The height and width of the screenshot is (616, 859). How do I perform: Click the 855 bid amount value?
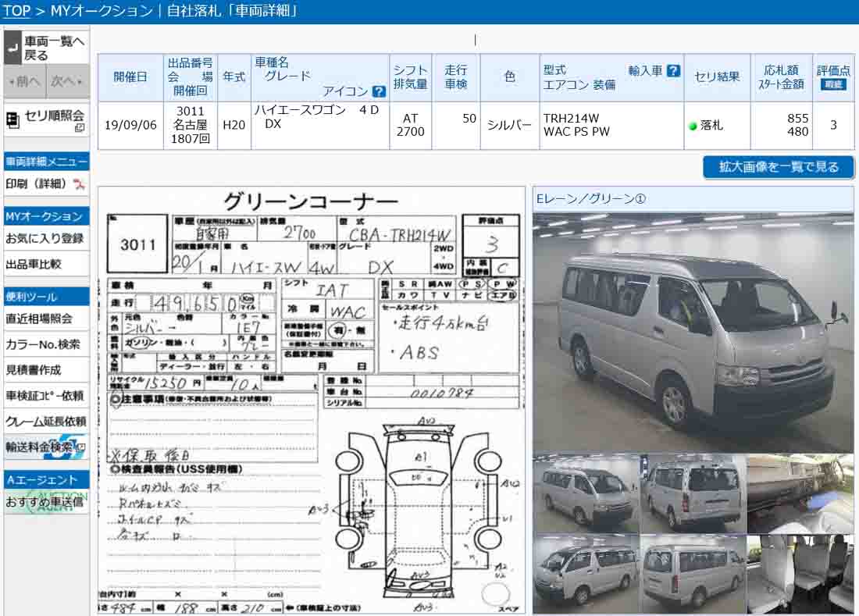pyautogui.click(x=797, y=118)
